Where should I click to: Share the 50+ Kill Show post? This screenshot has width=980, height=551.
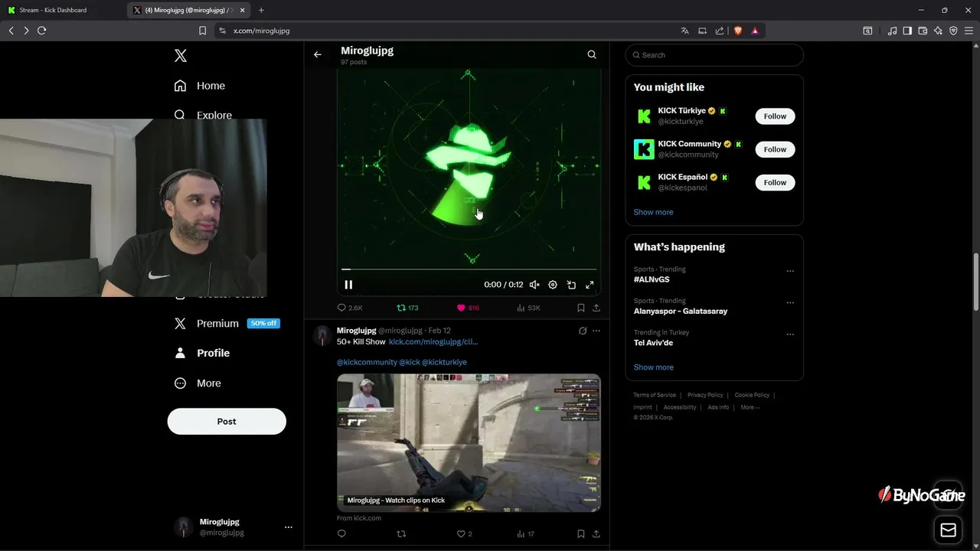[596, 534]
